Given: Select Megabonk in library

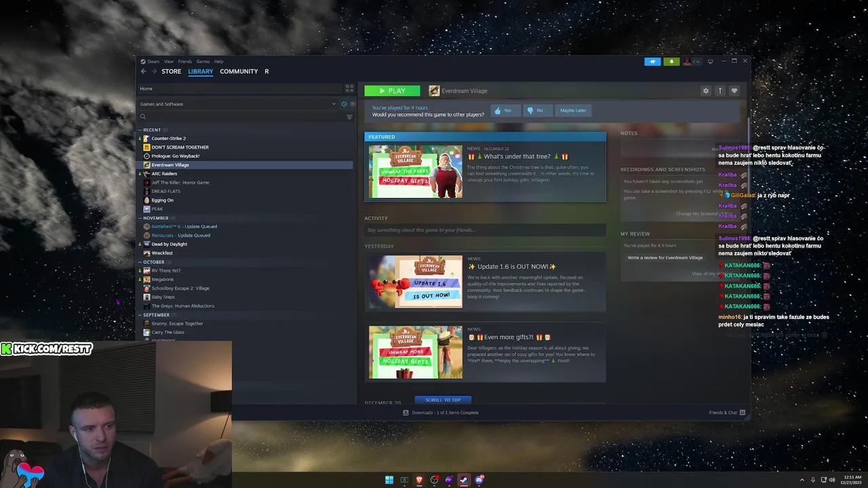Looking at the screenshot, I should coord(163,279).
